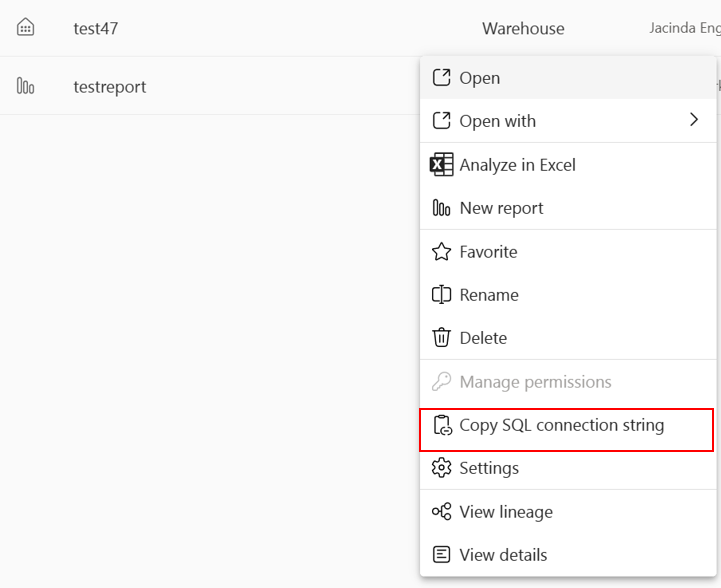Click the Settings gear icon
The height and width of the screenshot is (588, 721).
tap(441, 468)
